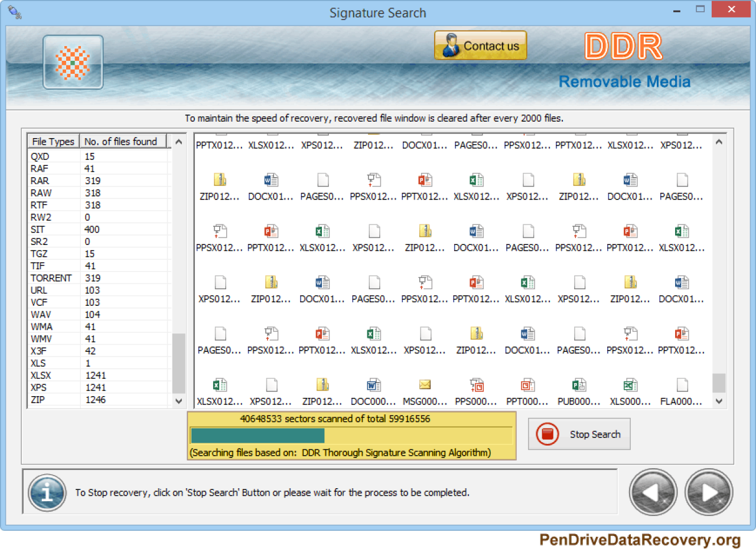Sort by the File Types column header

53,142
